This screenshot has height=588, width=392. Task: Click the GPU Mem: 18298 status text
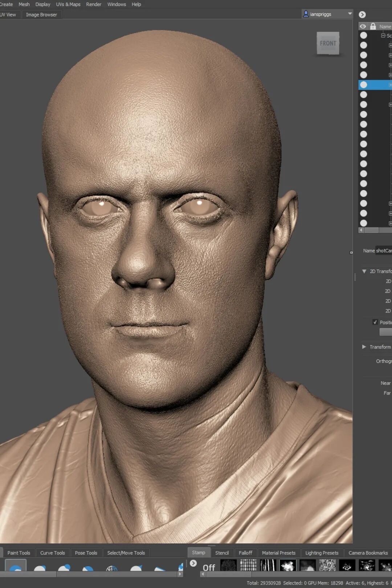point(325,583)
